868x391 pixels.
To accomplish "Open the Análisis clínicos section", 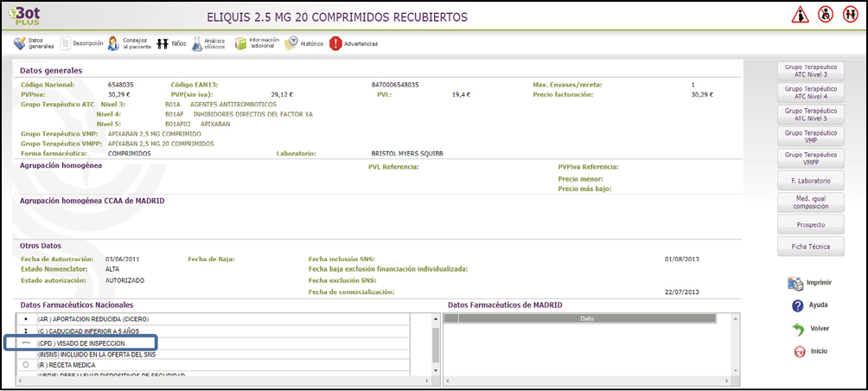I will coord(207,43).
